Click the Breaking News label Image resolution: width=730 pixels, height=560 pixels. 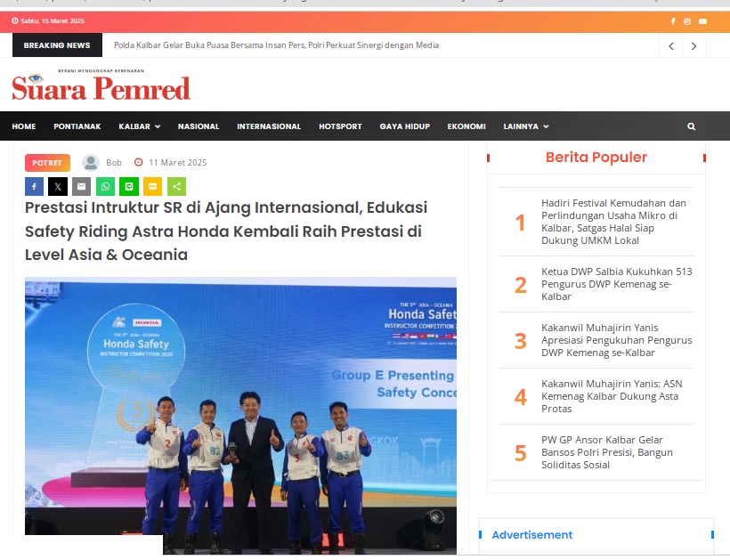57,45
